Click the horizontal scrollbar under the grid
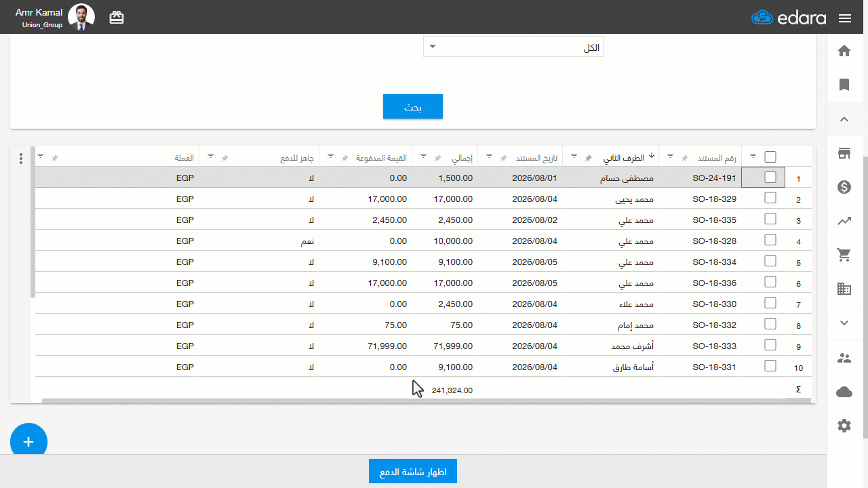The height and width of the screenshot is (488, 868). coord(426,401)
